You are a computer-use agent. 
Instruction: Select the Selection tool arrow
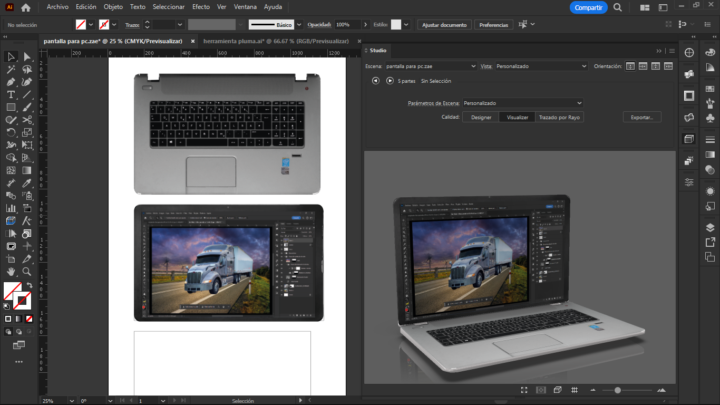11,56
